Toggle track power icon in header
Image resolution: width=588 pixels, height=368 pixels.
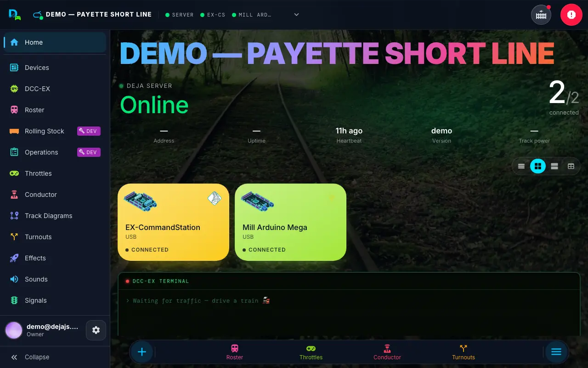(541, 15)
